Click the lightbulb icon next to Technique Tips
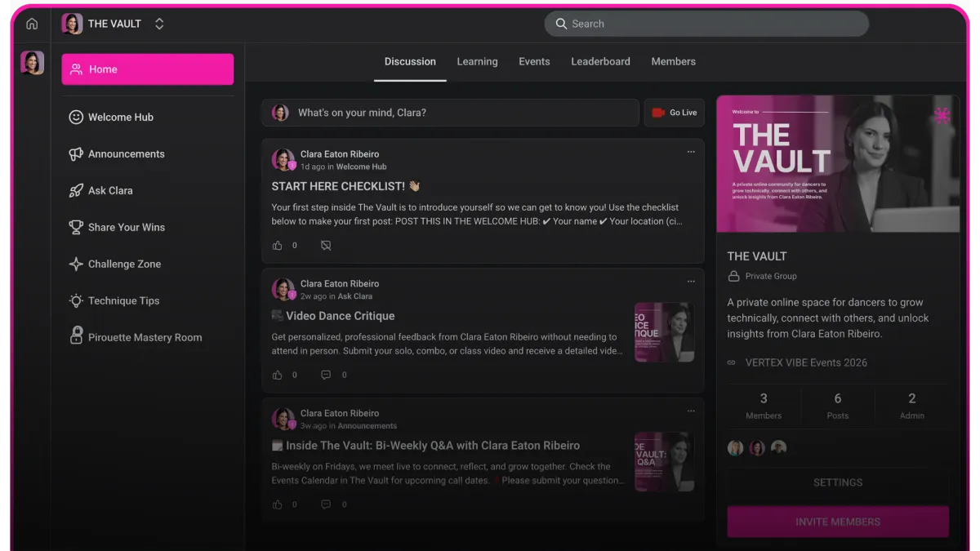 (76, 300)
